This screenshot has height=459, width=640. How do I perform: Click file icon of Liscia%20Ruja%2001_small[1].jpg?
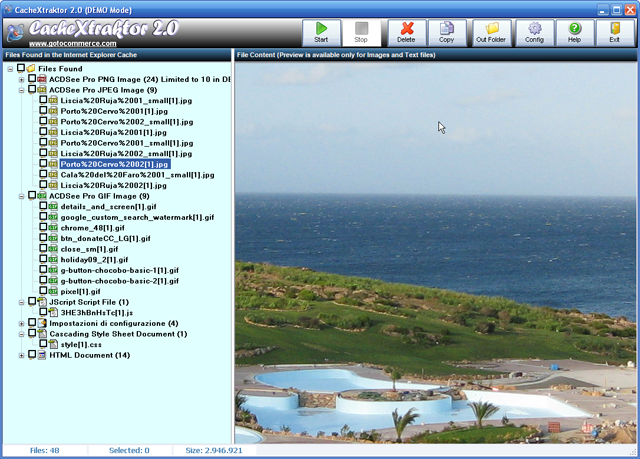pos(53,100)
